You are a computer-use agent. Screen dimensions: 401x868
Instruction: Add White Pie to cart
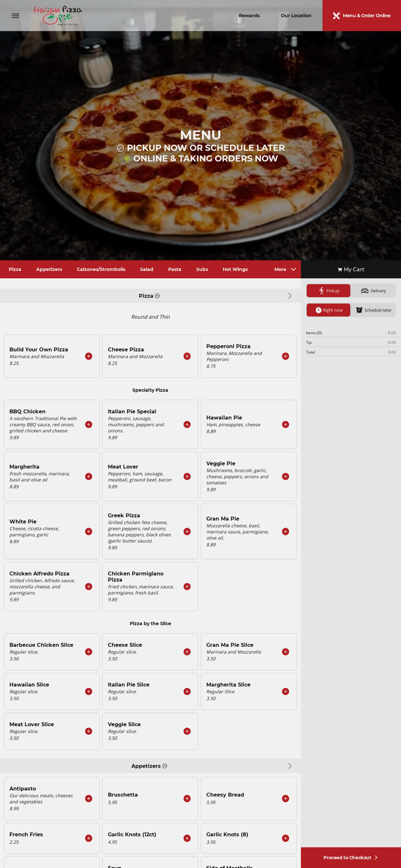click(x=89, y=532)
